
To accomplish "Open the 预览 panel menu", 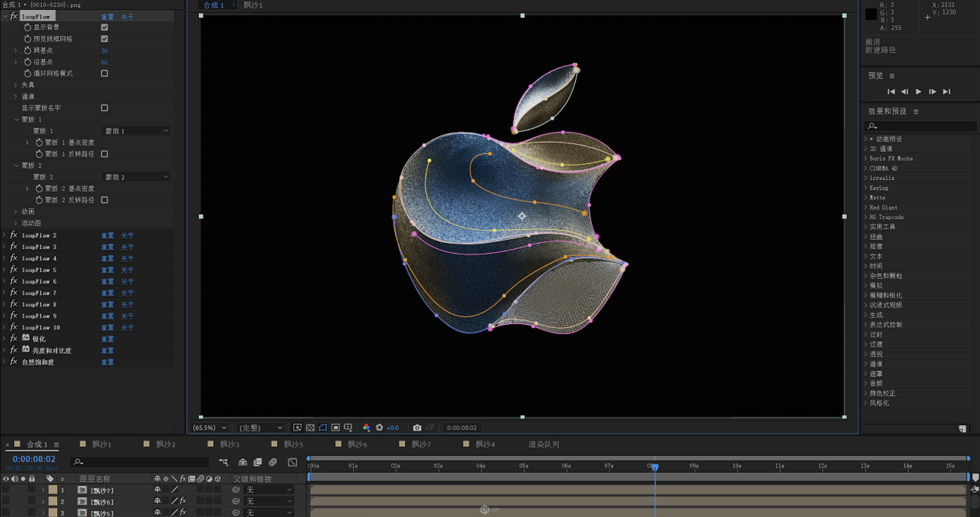I will [892, 76].
